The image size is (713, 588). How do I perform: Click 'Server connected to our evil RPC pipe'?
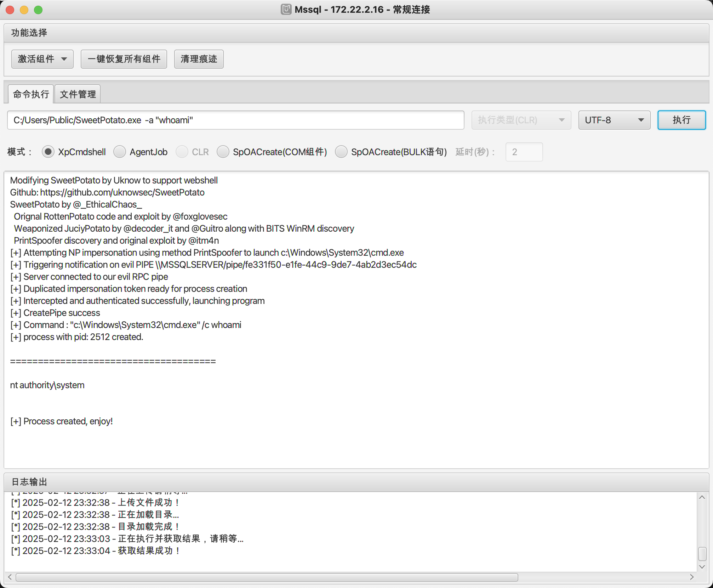[89, 277]
